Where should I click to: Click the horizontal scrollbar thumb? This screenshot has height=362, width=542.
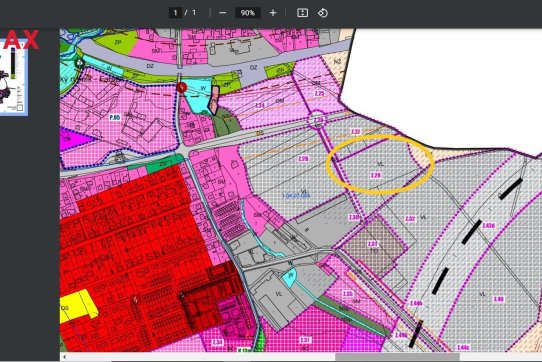click(x=398, y=356)
